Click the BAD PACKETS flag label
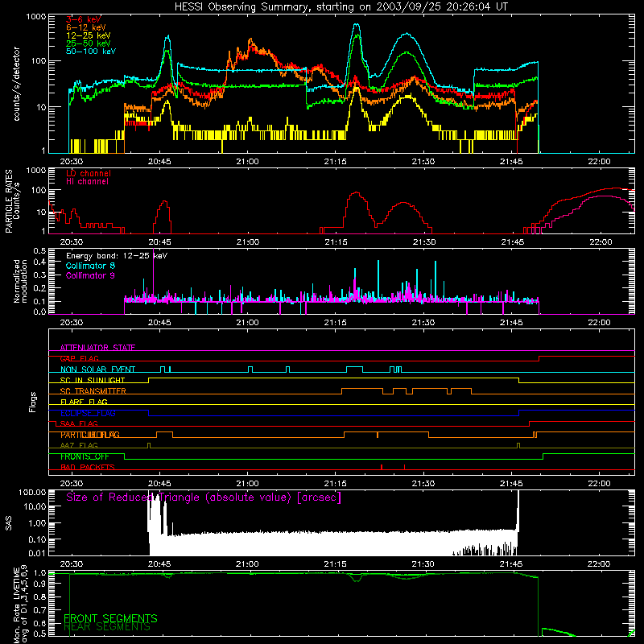The height and width of the screenshot is (644, 644). coord(88,468)
